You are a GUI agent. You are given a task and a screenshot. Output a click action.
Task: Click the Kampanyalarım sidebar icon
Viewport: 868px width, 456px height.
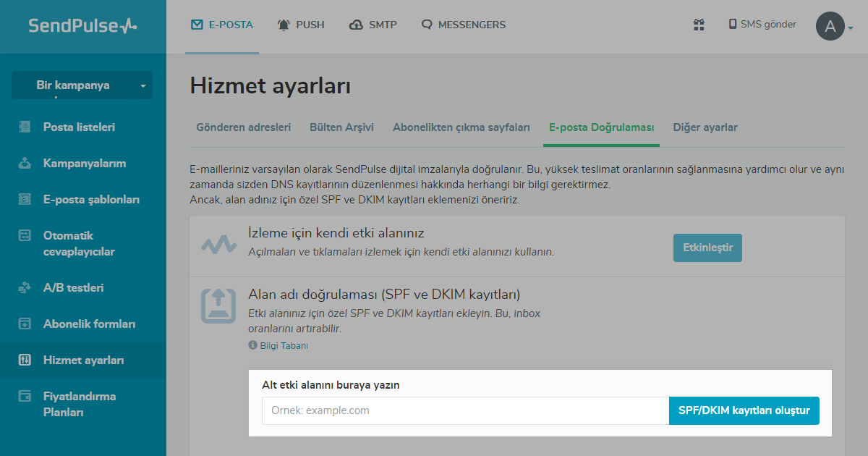point(25,164)
